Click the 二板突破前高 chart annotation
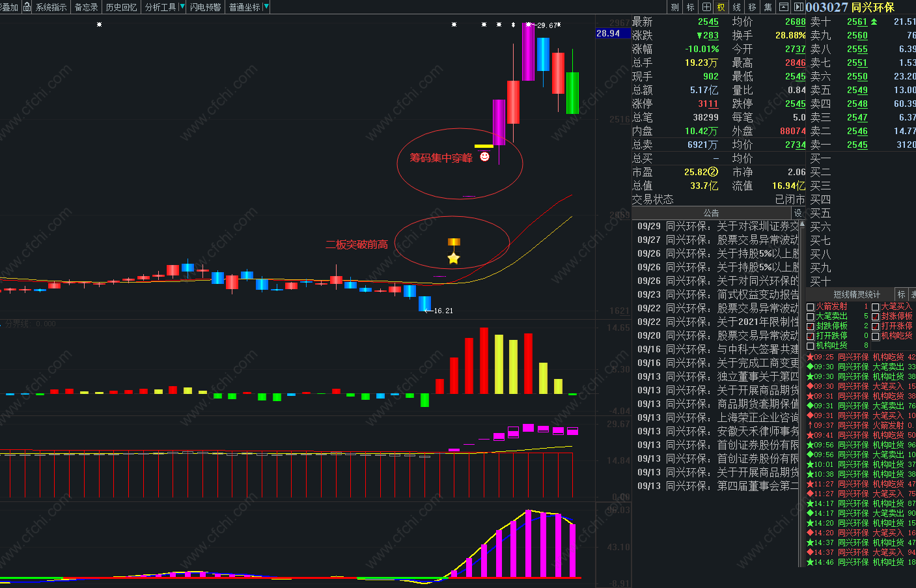 357,244
